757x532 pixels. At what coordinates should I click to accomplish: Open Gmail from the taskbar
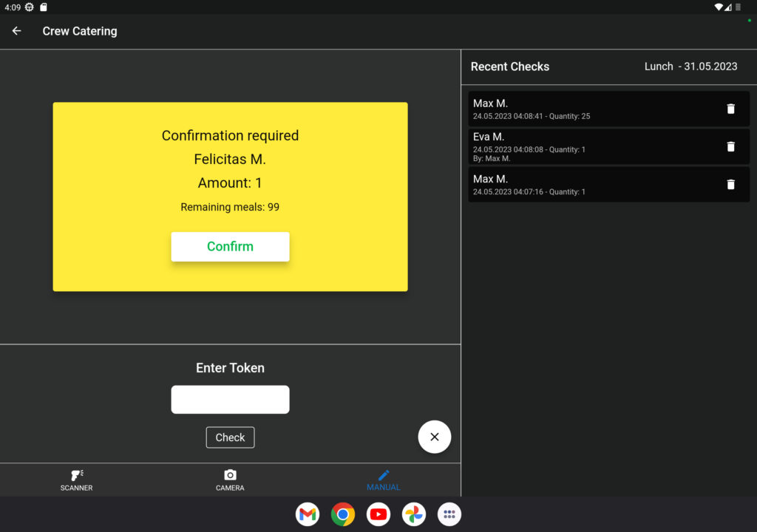coord(308,514)
